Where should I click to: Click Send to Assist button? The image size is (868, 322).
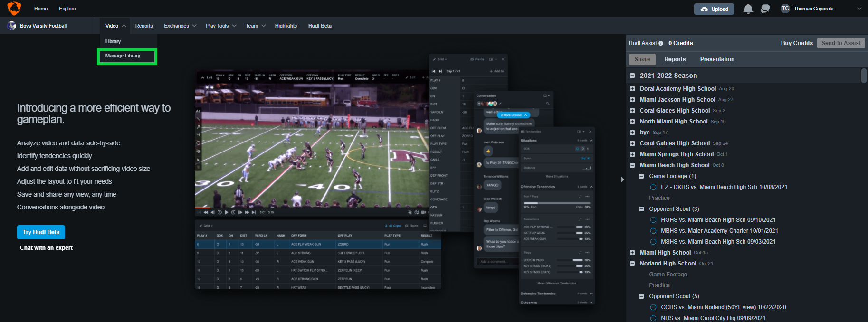tap(841, 43)
